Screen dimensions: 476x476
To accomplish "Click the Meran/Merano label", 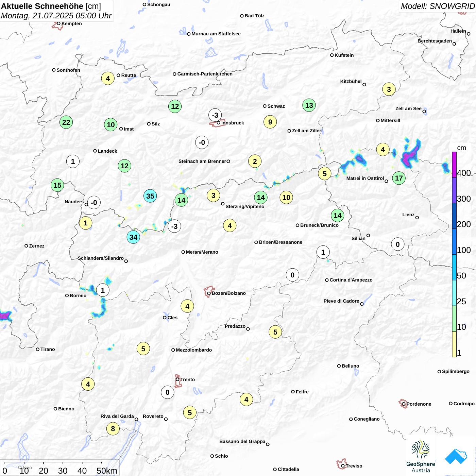I will [x=202, y=252].
